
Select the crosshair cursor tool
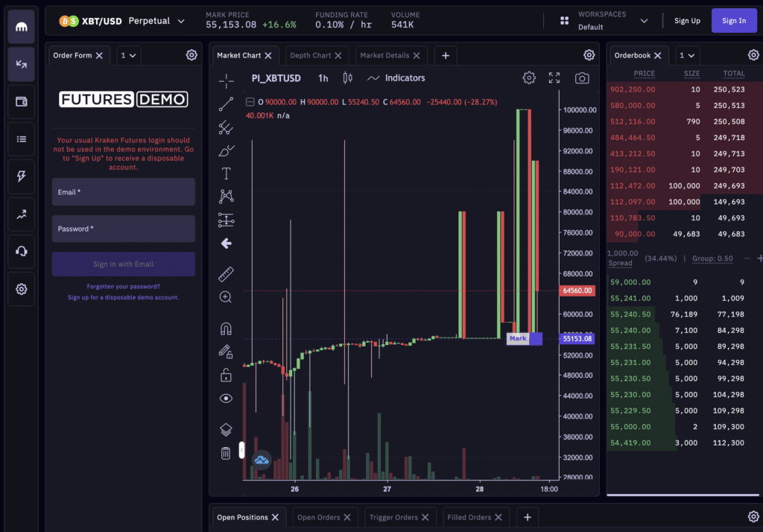pyautogui.click(x=226, y=80)
